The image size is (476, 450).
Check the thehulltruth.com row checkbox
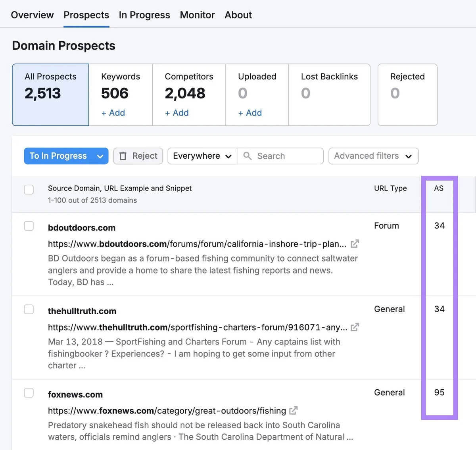[x=29, y=309]
